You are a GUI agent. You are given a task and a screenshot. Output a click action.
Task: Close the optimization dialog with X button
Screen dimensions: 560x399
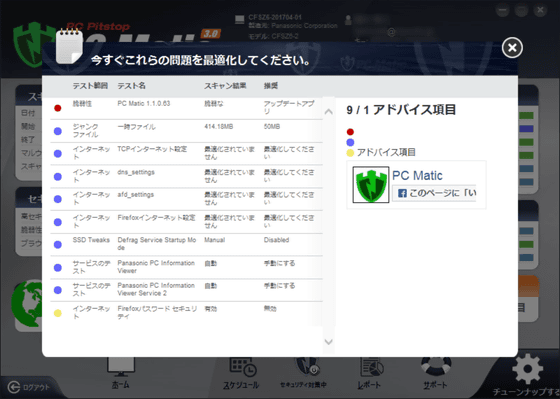(x=512, y=48)
